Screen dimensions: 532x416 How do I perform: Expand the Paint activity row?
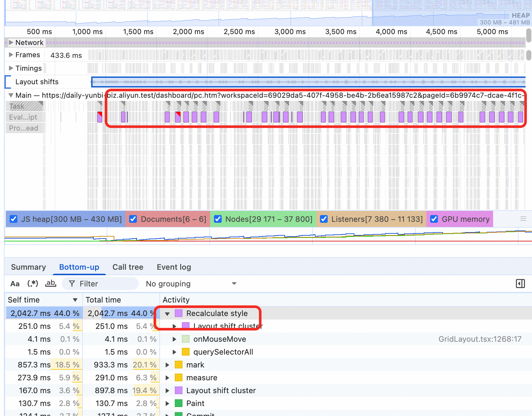coord(167,403)
